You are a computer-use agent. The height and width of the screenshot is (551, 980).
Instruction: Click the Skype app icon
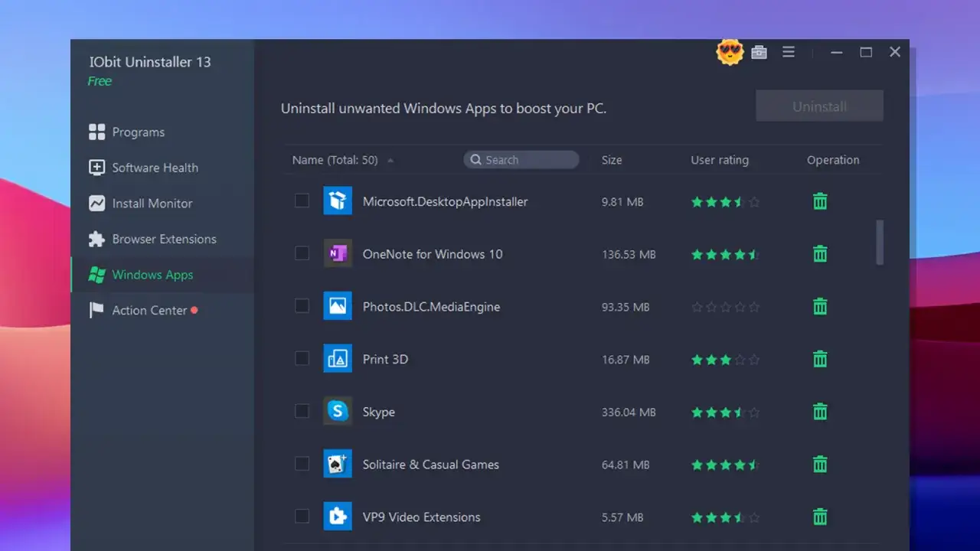tap(338, 411)
